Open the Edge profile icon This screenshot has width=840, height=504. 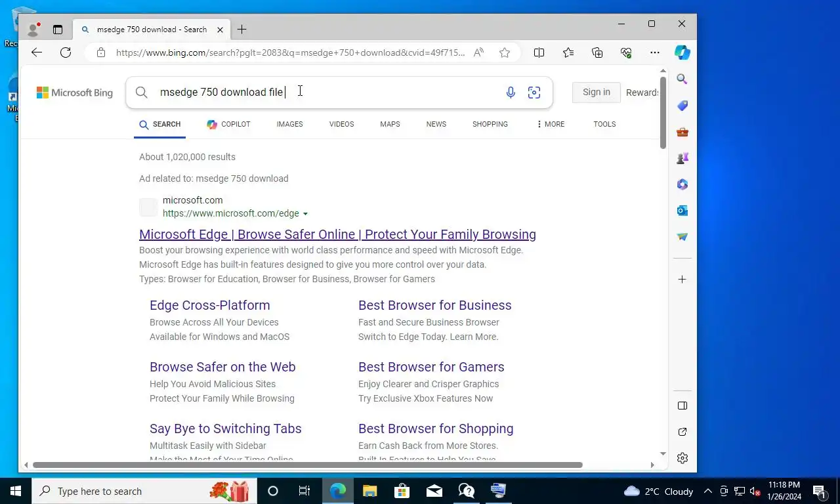coord(33,30)
